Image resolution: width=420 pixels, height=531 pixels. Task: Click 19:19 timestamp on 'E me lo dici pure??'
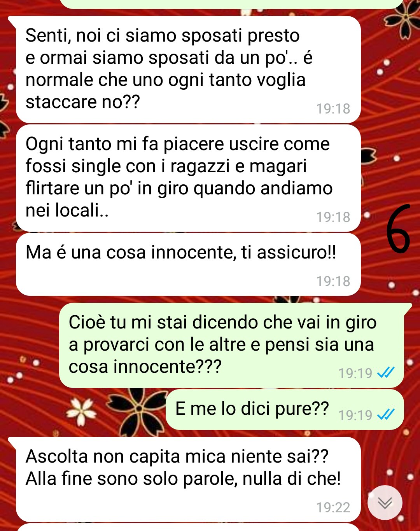click(x=355, y=415)
